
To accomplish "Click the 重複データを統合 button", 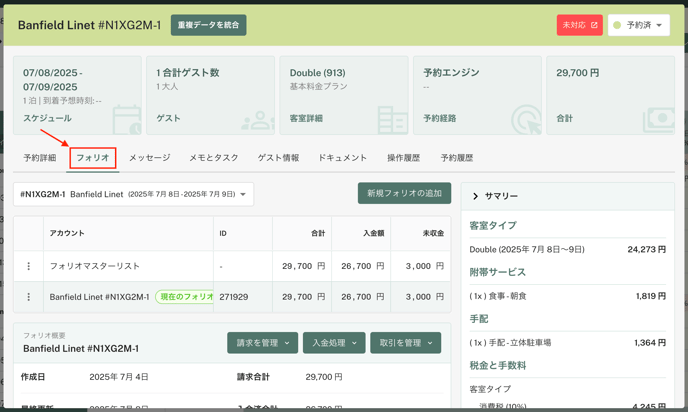I will (x=208, y=25).
